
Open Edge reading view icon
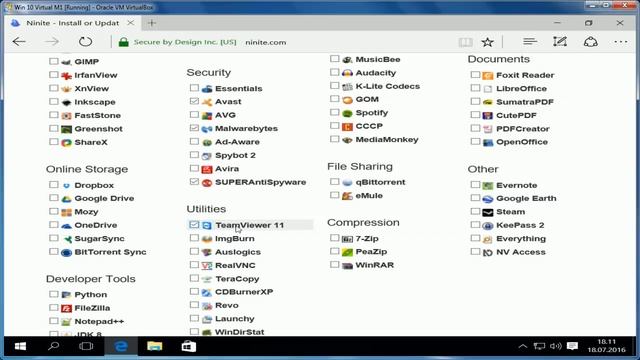pyautogui.click(x=465, y=42)
